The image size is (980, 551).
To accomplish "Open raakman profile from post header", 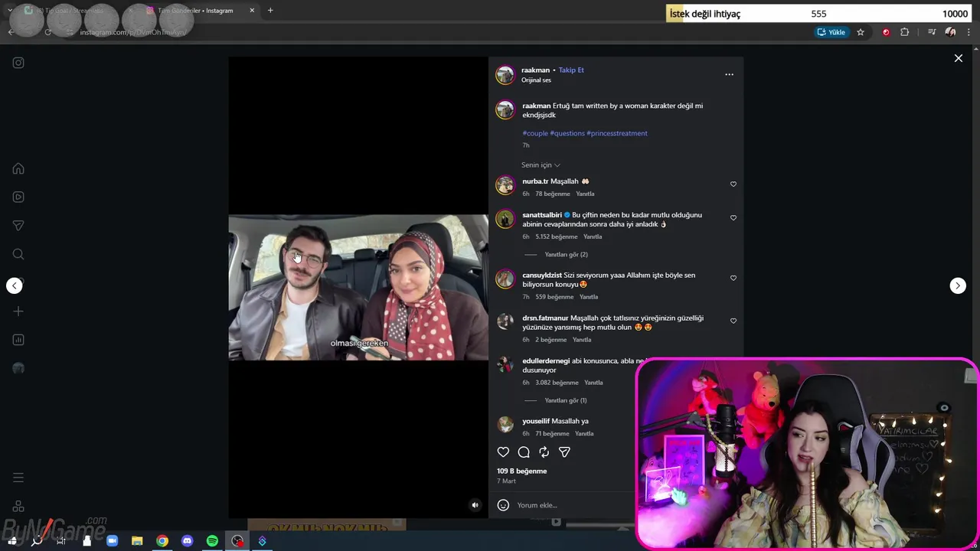I will pyautogui.click(x=535, y=70).
